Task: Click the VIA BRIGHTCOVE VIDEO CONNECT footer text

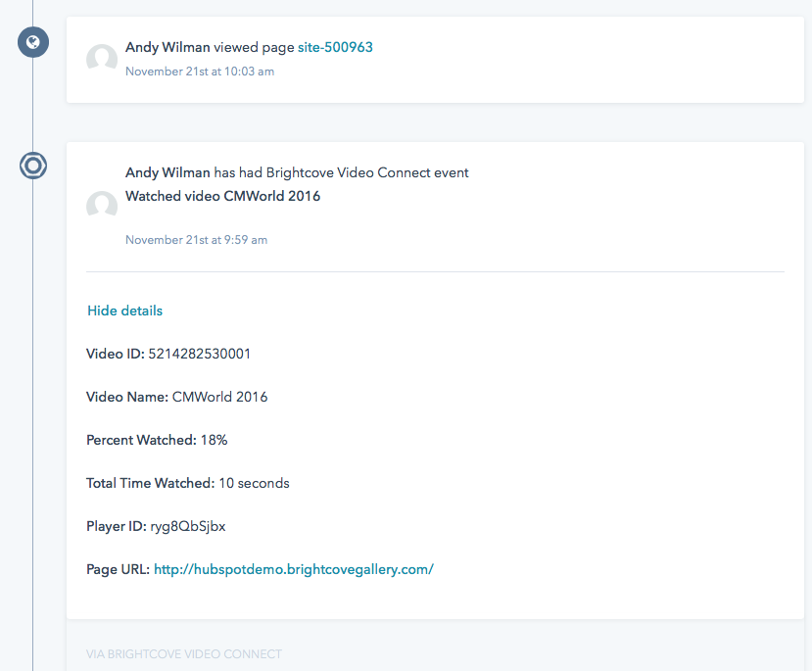Action: click(x=184, y=654)
